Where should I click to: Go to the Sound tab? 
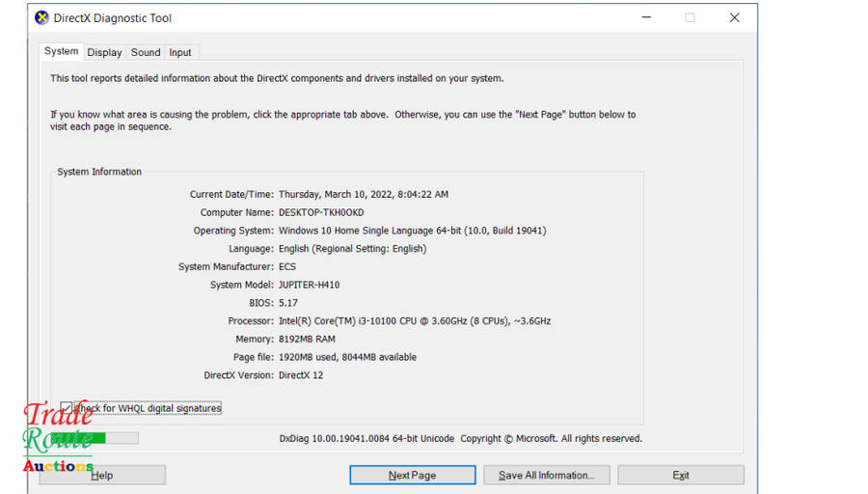(x=146, y=53)
